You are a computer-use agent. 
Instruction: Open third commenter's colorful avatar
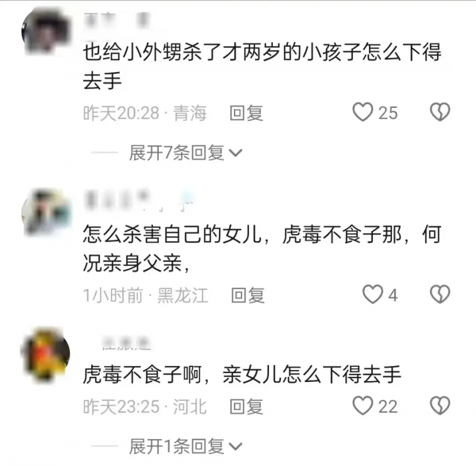[x=45, y=353]
